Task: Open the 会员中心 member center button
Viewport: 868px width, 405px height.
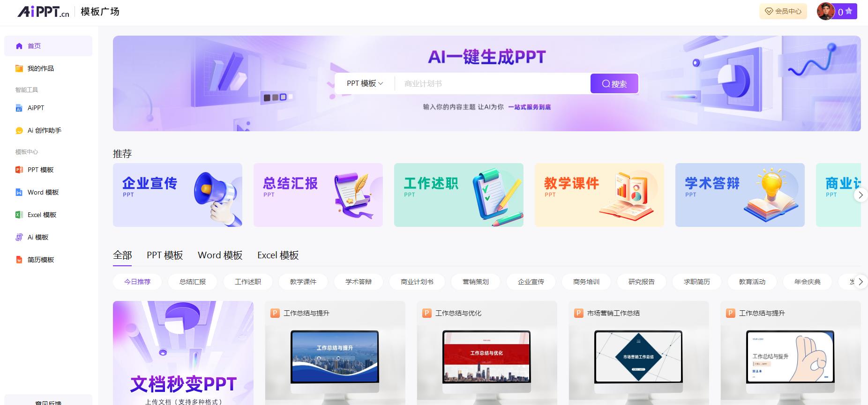Action: tap(783, 11)
